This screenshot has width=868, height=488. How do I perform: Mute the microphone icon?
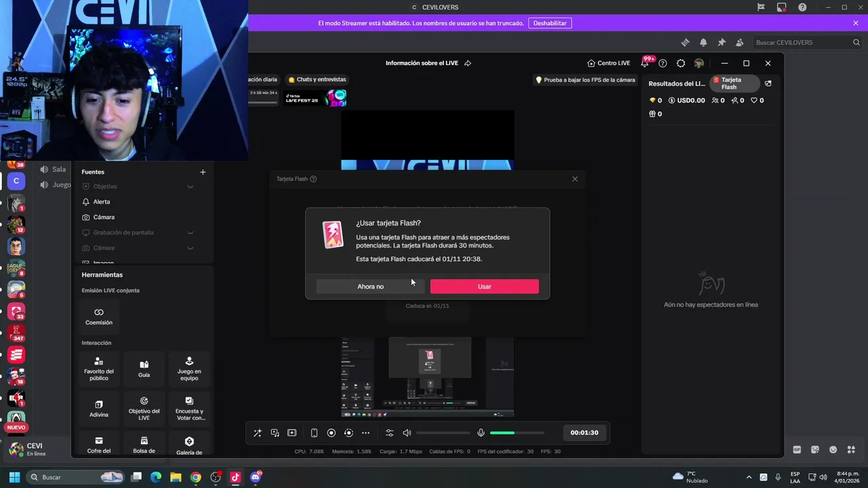tap(481, 433)
